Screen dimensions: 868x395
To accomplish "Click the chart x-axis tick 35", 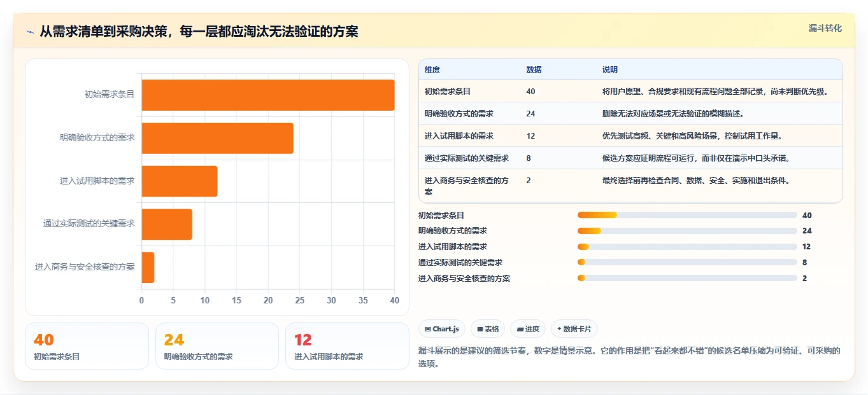I will (x=363, y=300).
